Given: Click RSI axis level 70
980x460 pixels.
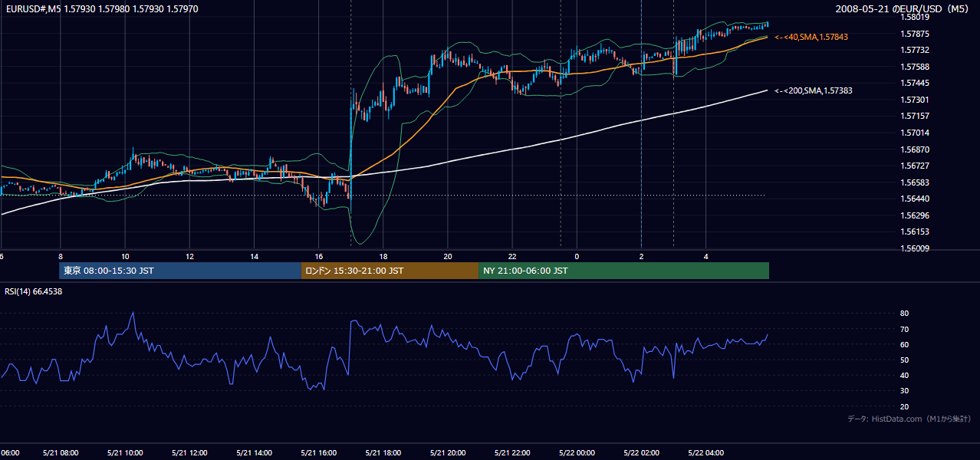Looking at the screenshot, I should pos(904,329).
